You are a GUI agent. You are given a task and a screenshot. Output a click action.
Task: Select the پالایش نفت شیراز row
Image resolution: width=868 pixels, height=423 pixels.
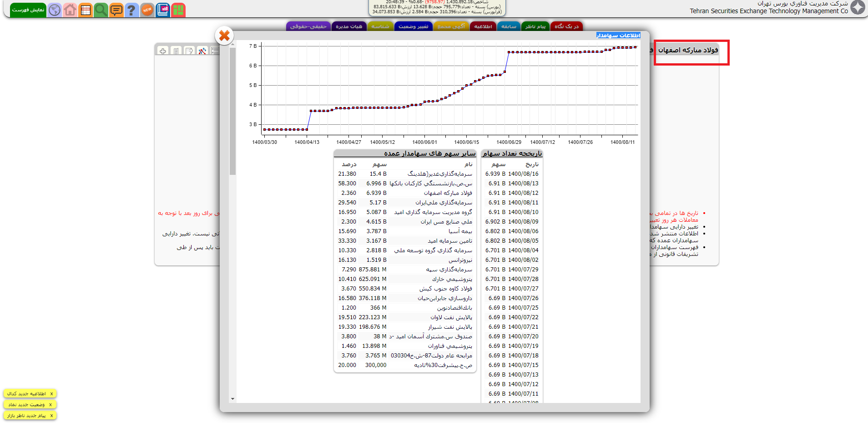coord(405,327)
